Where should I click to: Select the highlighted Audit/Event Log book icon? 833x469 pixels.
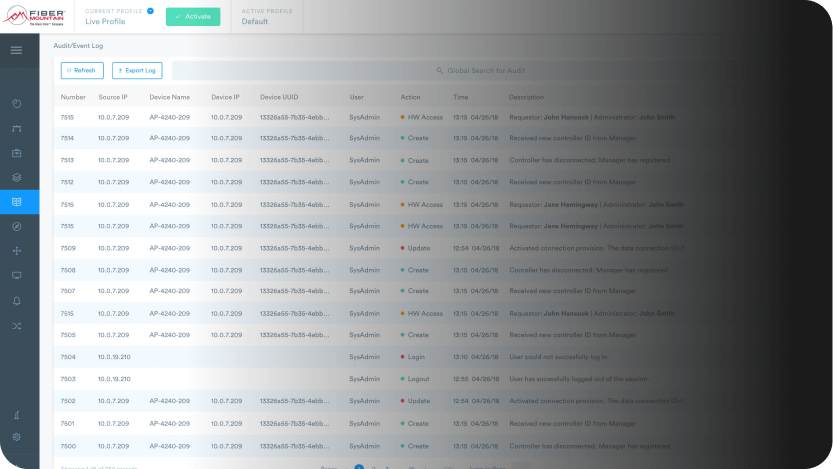coord(16,202)
